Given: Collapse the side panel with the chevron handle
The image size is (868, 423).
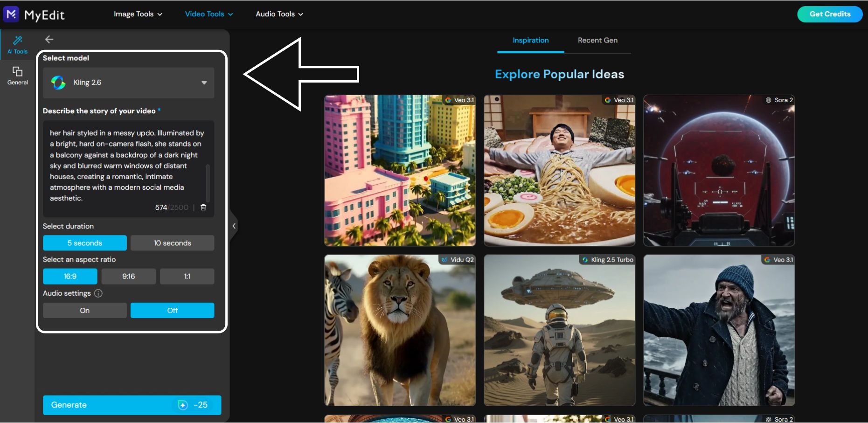Looking at the screenshot, I should tap(234, 226).
